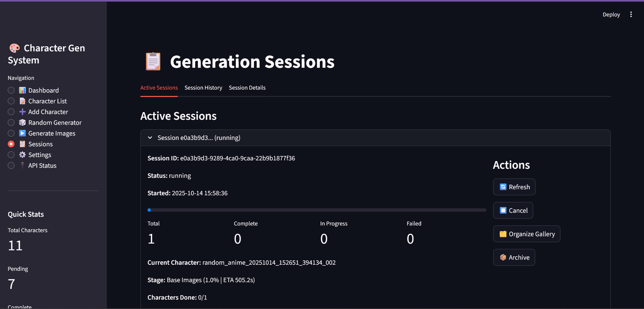Image resolution: width=644 pixels, height=309 pixels.
Task: Choose the Add Character radio option
Action: 11,112
